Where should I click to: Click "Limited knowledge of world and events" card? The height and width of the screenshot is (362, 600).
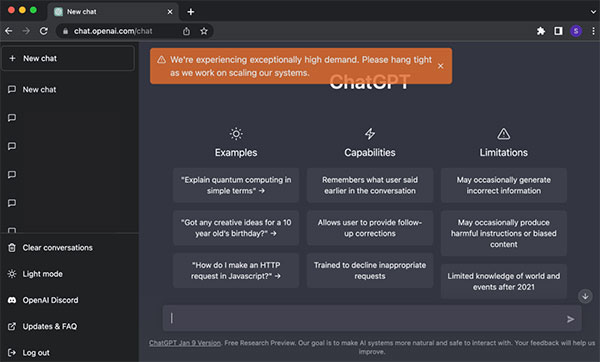pos(504,281)
